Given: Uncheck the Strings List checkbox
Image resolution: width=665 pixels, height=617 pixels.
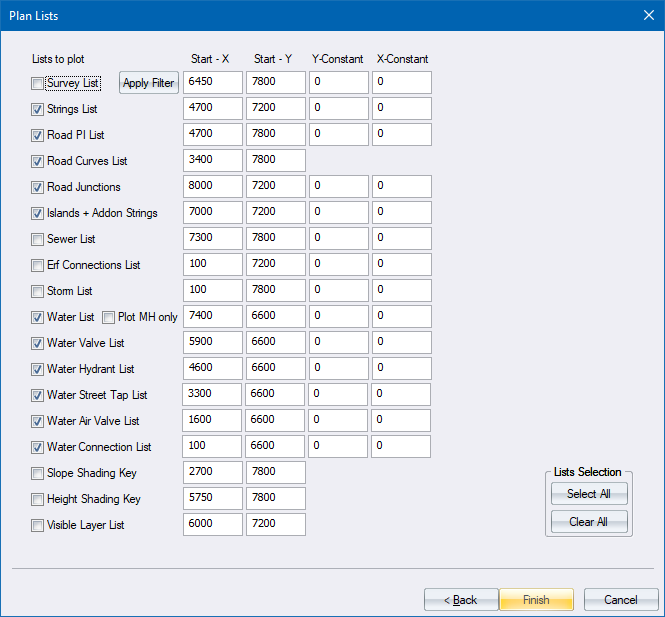Looking at the screenshot, I should (x=38, y=109).
